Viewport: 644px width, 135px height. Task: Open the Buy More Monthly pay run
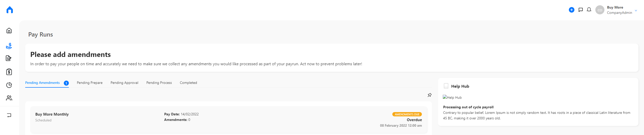(229, 120)
